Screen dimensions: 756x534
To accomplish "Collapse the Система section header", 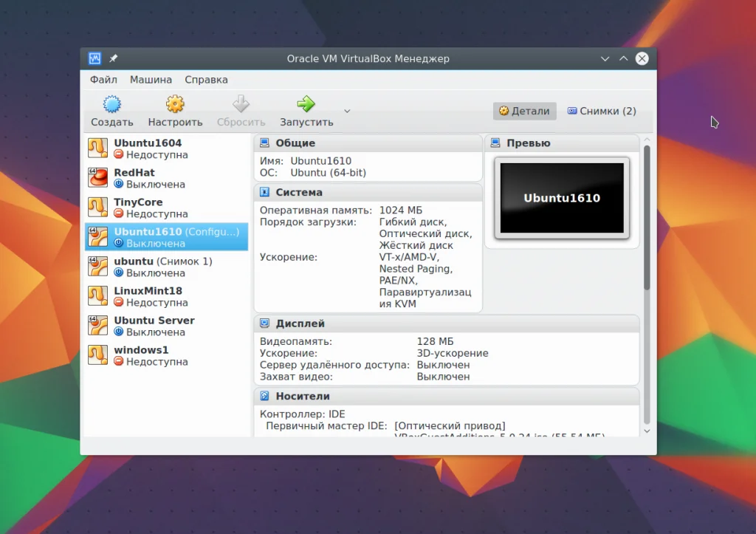I will pyautogui.click(x=299, y=192).
